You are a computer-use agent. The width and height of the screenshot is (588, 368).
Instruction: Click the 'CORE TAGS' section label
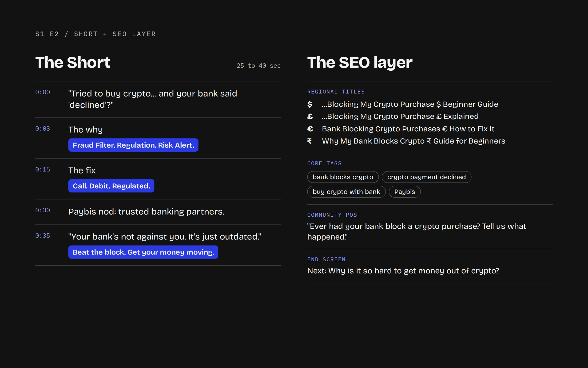click(x=325, y=163)
